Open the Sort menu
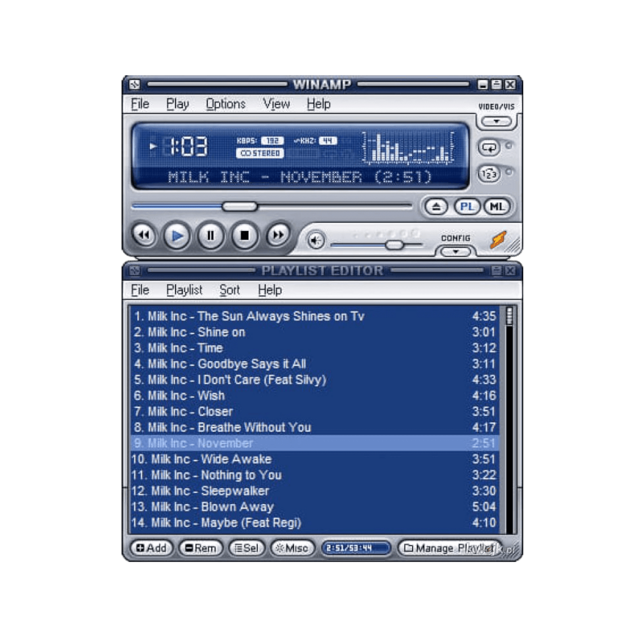The height and width of the screenshot is (644, 644). 230,290
